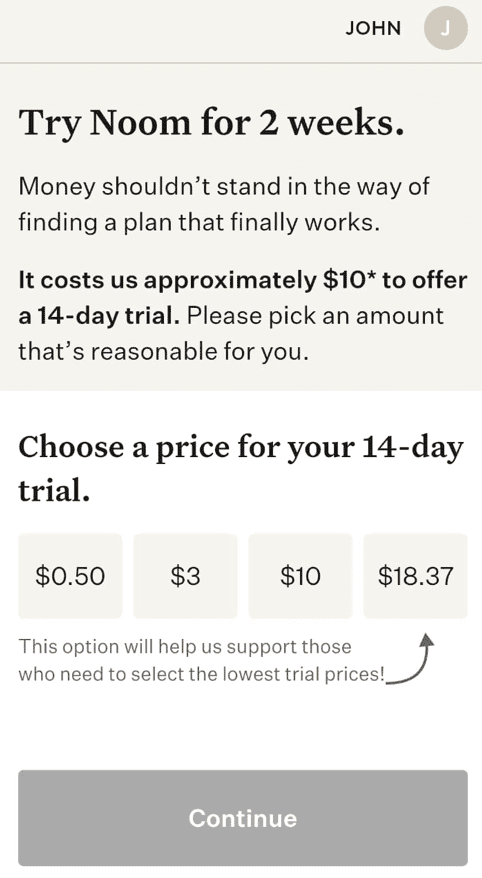Click the 'Please pick an amount' sentence

(x=315, y=316)
